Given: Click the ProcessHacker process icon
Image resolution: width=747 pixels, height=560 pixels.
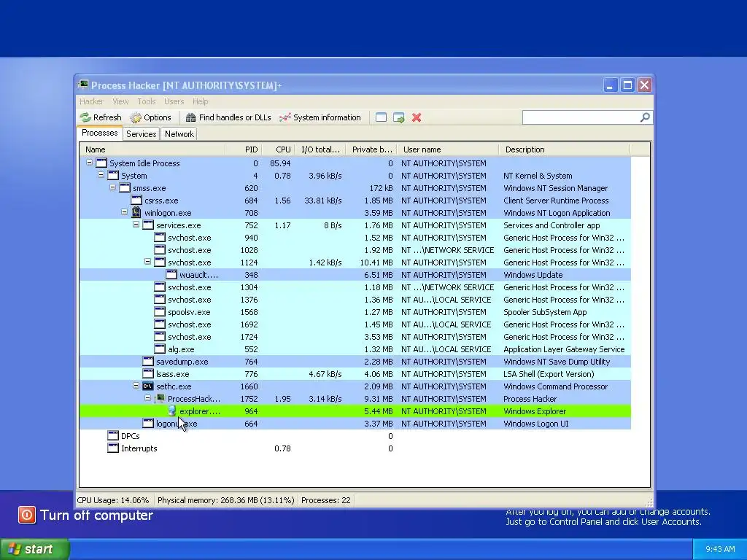Looking at the screenshot, I should click(160, 399).
